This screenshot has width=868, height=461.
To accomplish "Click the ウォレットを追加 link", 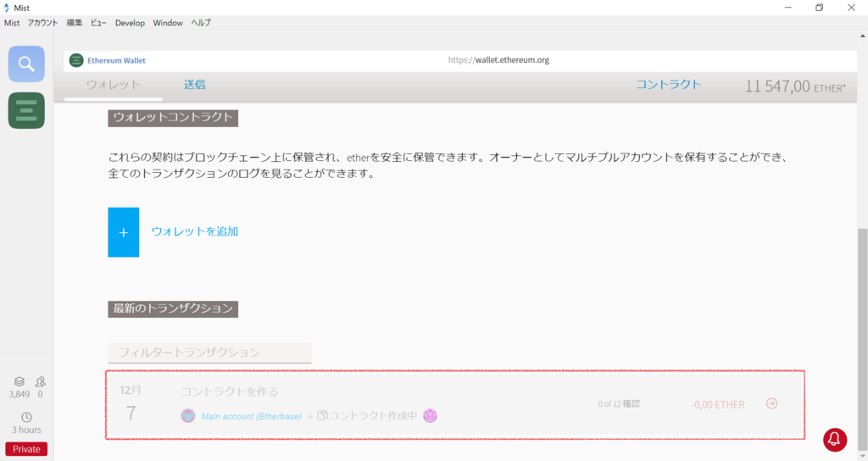I will point(195,231).
